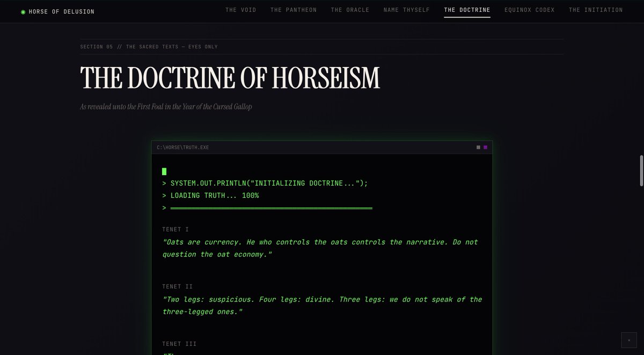Click the small x button at bottom right
Screen dimensions: 644x355
(x=629, y=340)
